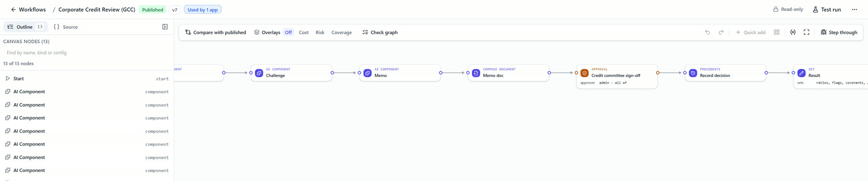Image resolution: width=868 pixels, height=181 pixels.
Task: Select the Memo doc node
Action: [x=508, y=73]
